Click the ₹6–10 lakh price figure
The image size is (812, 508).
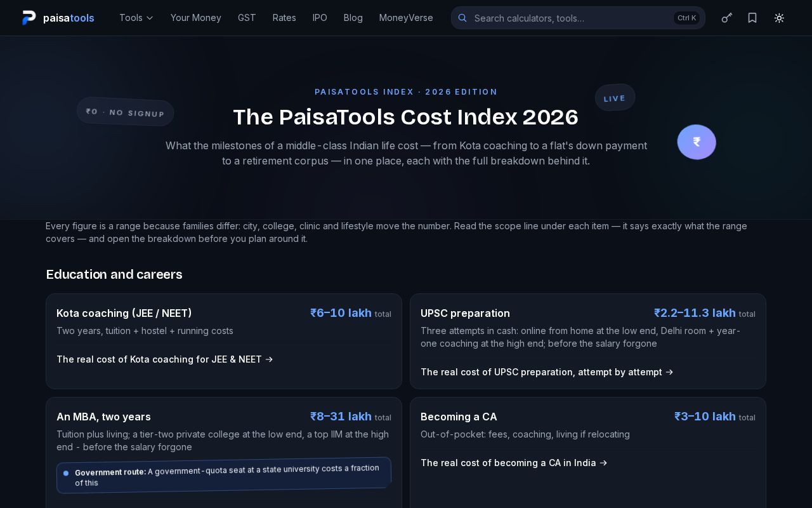[341, 313]
